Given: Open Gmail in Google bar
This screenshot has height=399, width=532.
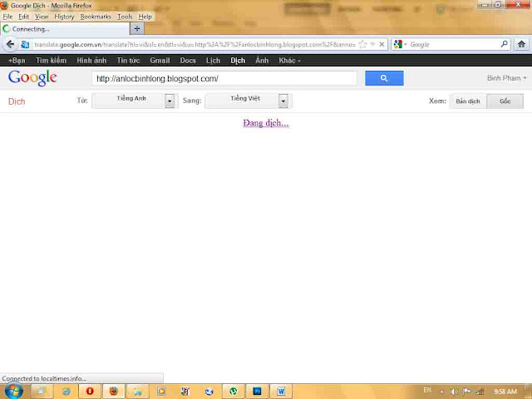Looking at the screenshot, I should (160, 61).
